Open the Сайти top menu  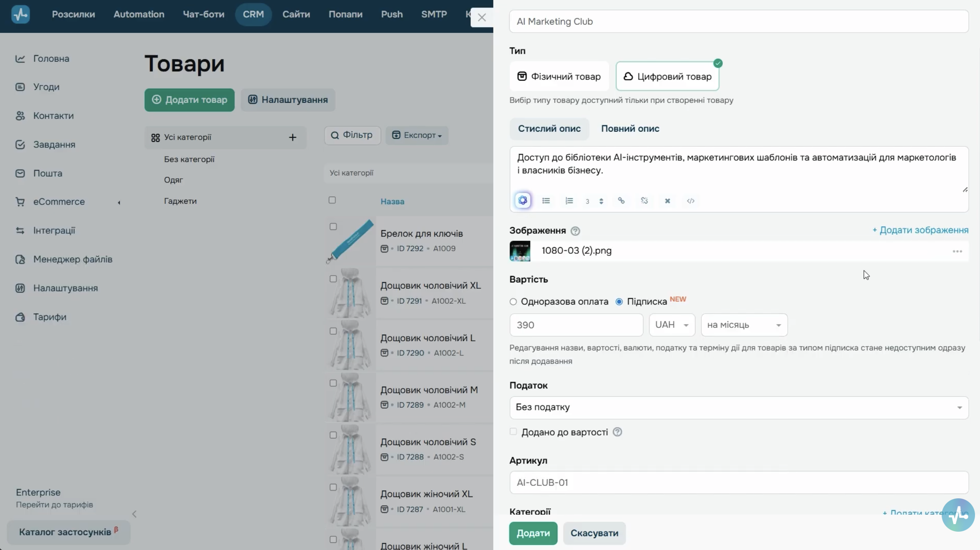coord(296,14)
